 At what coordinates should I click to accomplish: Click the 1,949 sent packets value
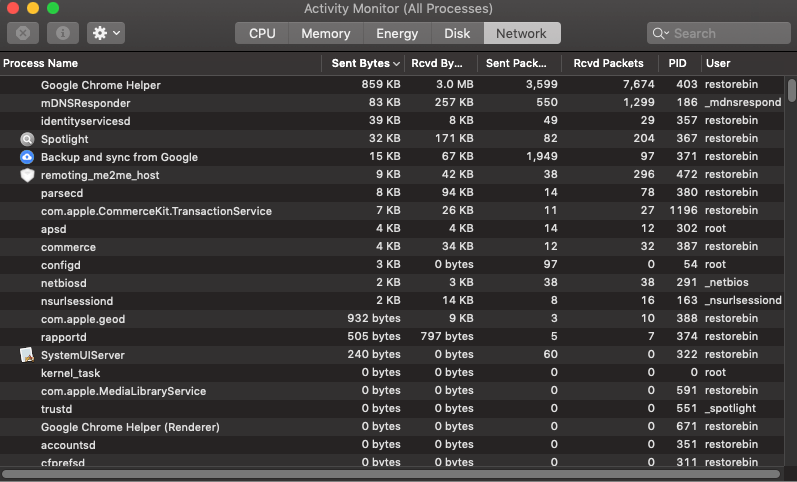(x=542, y=156)
